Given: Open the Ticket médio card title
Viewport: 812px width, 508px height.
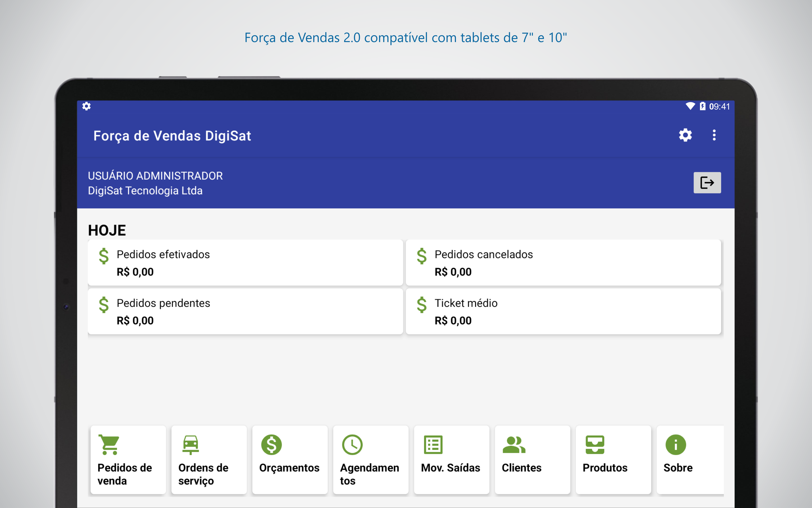Looking at the screenshot, I should pos(466,303).
